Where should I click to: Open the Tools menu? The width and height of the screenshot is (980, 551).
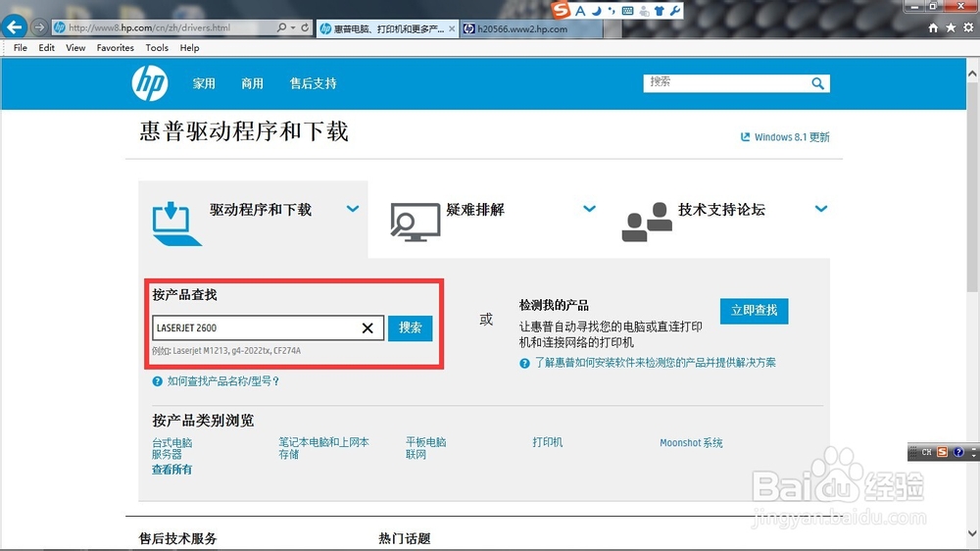click(x=157, y=47)
